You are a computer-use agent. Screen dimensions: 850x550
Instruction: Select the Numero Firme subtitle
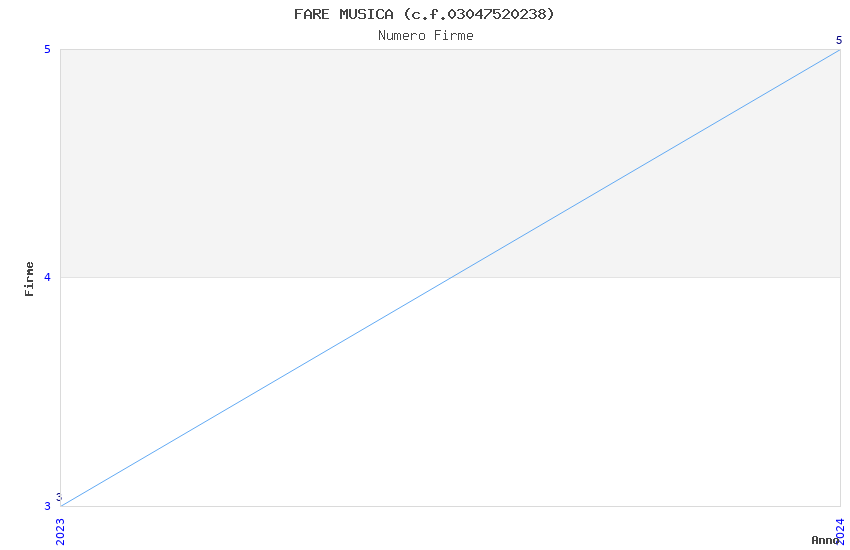(x=426, y=36)
